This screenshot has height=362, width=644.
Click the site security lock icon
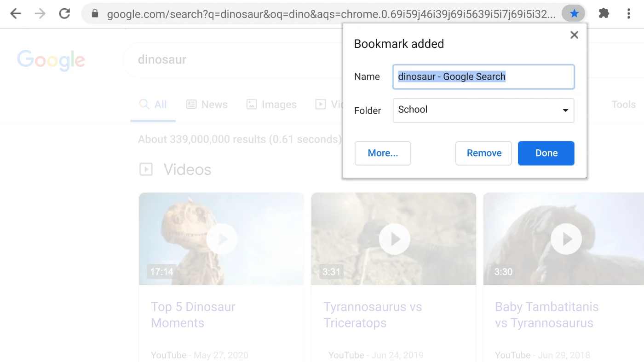coord(94,14)
